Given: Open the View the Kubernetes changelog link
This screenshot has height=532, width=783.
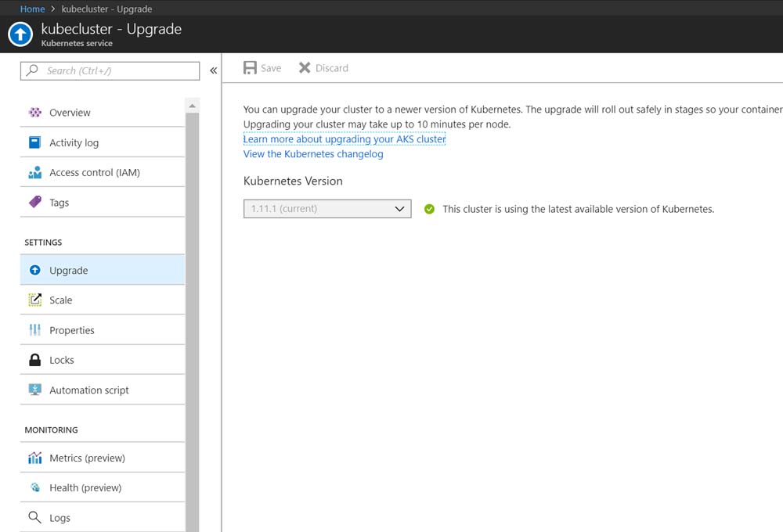Looking at the screenshot, I should (x=313, y=154).
